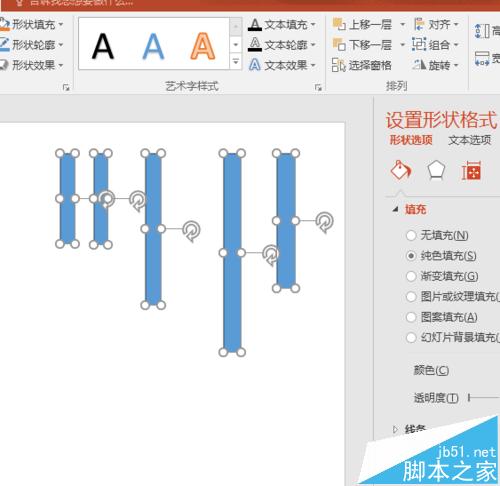Screen dimensions: 500x486
Task: Click the Transparency (透明度) slider
Action: 484,397
